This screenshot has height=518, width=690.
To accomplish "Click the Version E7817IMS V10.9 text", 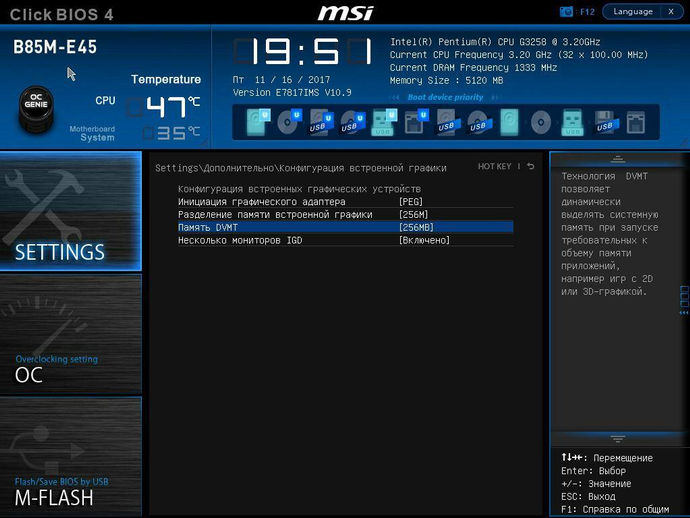I will click(292, 92).
